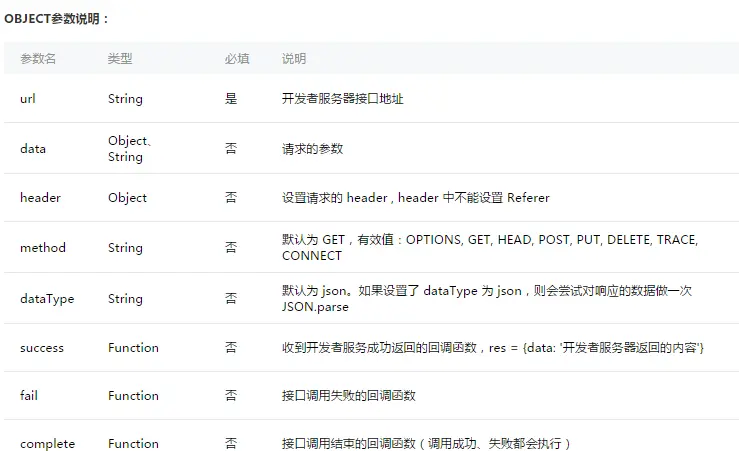The image size is (739, 451).
Task: Click the String type in the url row
Action: click(125, 99)
